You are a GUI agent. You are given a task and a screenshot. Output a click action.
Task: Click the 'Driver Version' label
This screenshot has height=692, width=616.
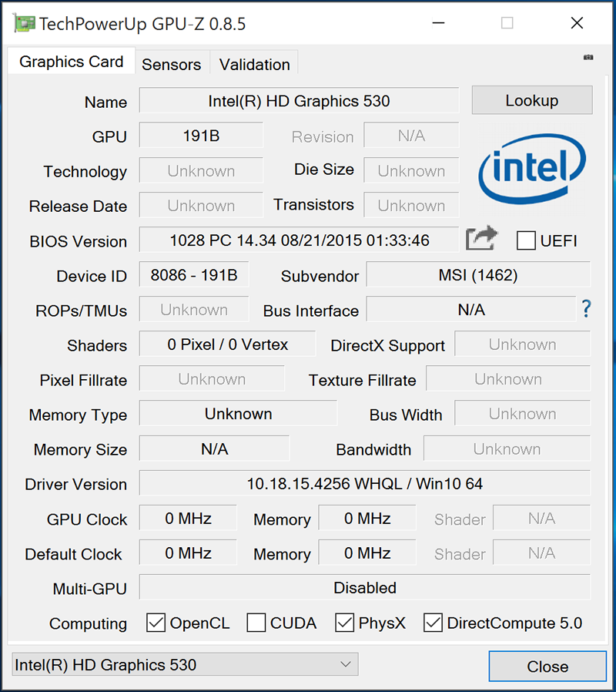coord(75,484)
